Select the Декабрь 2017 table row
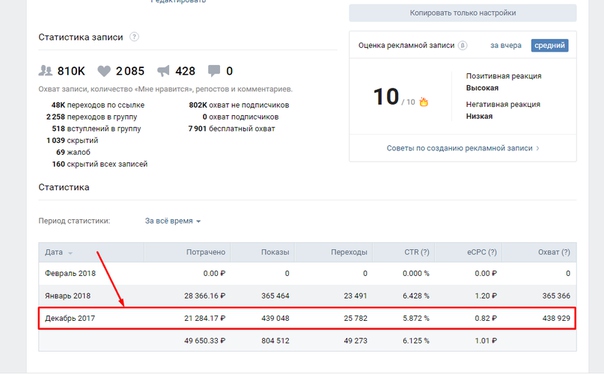Image resolution: width=604 pixels, height=374 pixels. [x=307, y=318]
